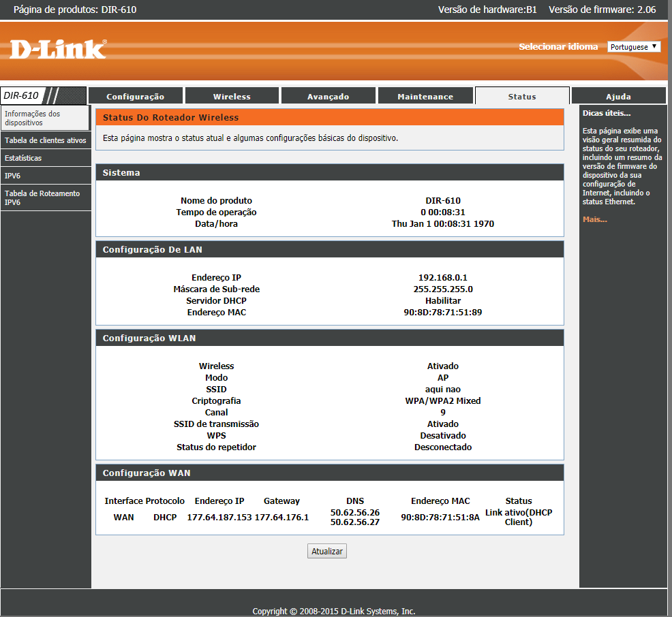The height and width of the screenshot is (617, 672).
Task: Click the Dicas úteis heading
Action: click(x=607, y=113)
